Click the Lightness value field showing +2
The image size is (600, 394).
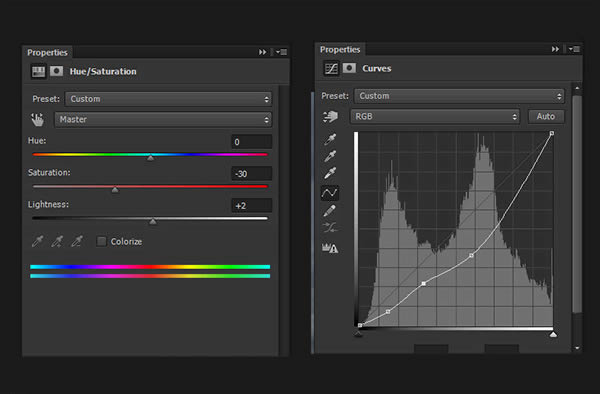coord(251,206)
